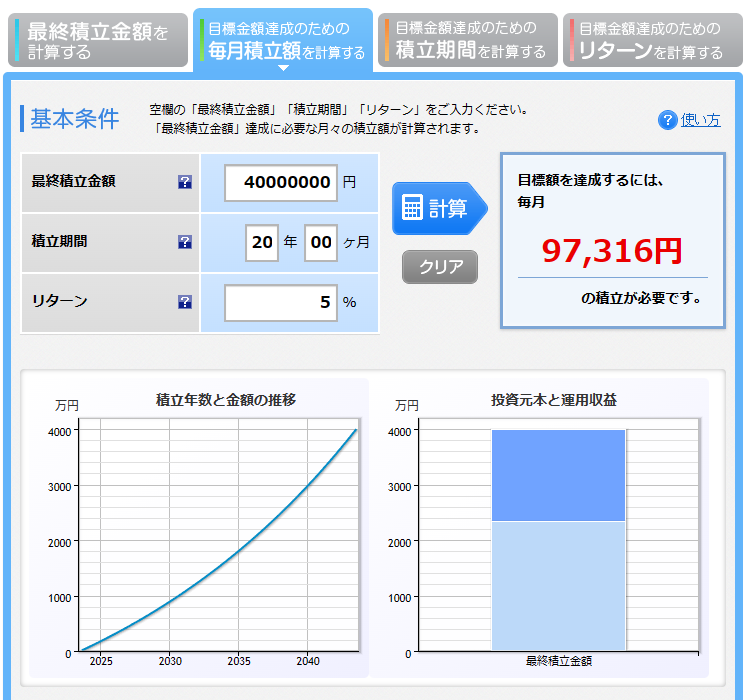The height and width of the screenshot is (700, 743).
Task: Open help for 最終積立金額 field
Action: [x=184, y=182]
